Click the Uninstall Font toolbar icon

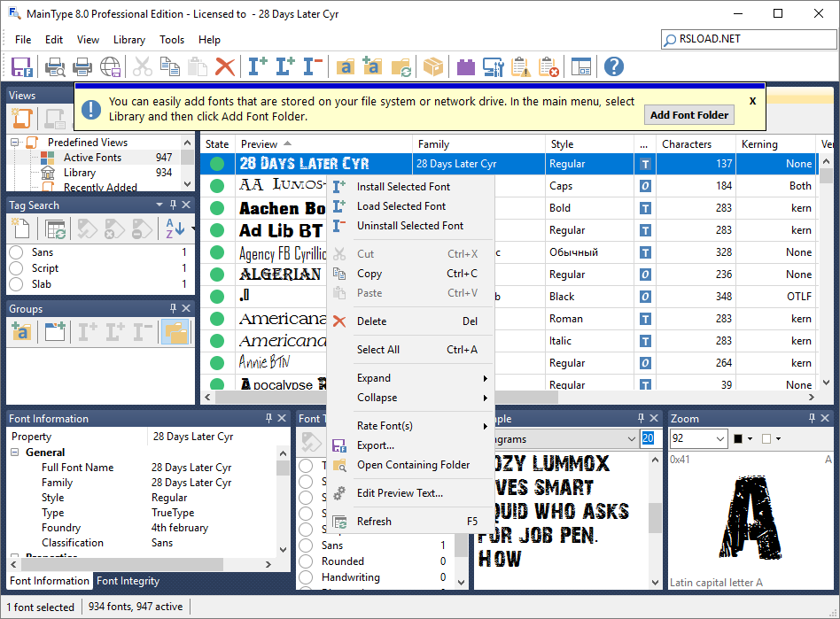pos(313,67)
